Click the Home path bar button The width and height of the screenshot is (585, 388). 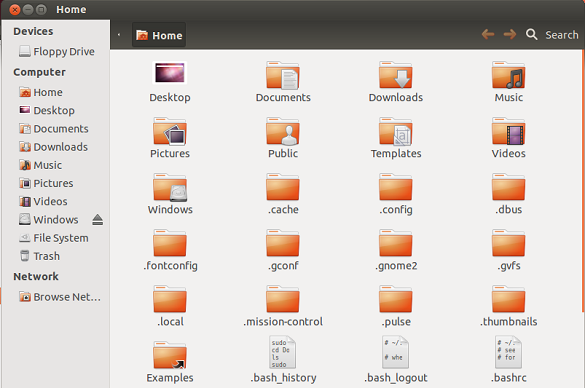(159, 35)
